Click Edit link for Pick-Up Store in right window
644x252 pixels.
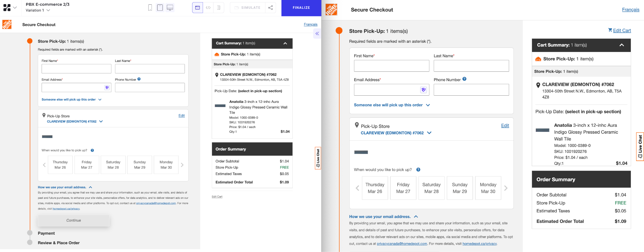(505, 125)
